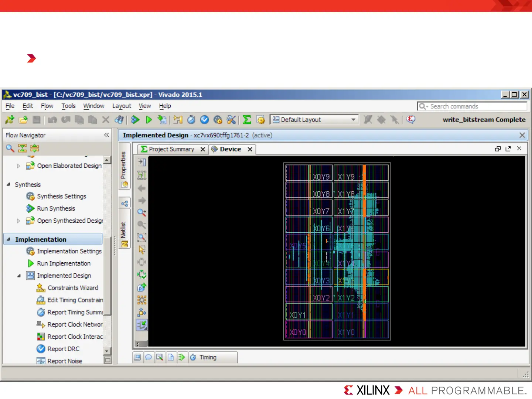Click the Messages speech bubble icon
Viewport: 532px width, 399px height.
(x=149, y=357)
